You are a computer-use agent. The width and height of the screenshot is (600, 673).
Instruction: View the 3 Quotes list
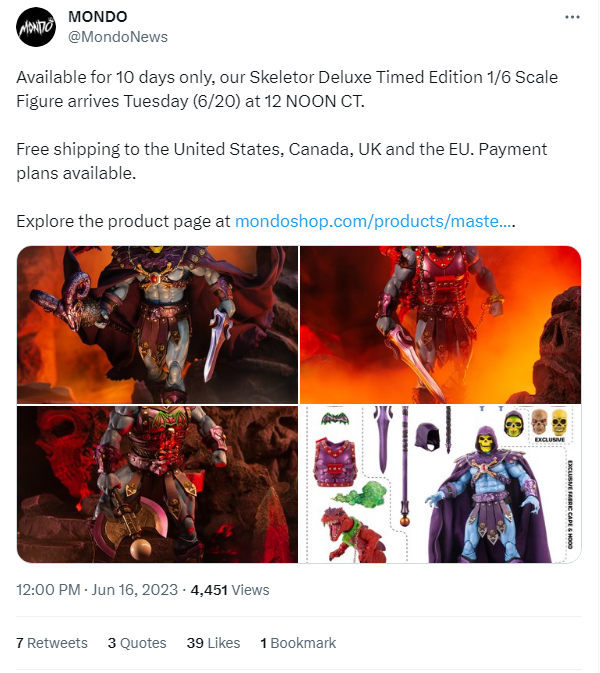137,643
